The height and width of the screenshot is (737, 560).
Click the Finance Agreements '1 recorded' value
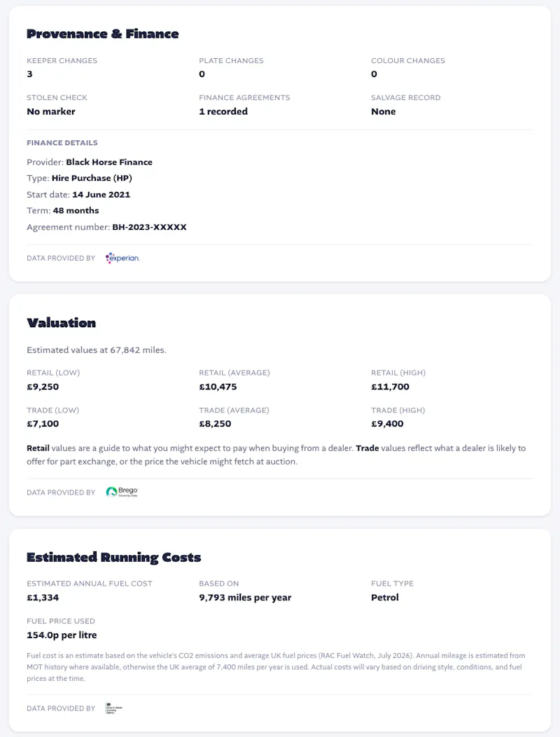tap(223, 111)
